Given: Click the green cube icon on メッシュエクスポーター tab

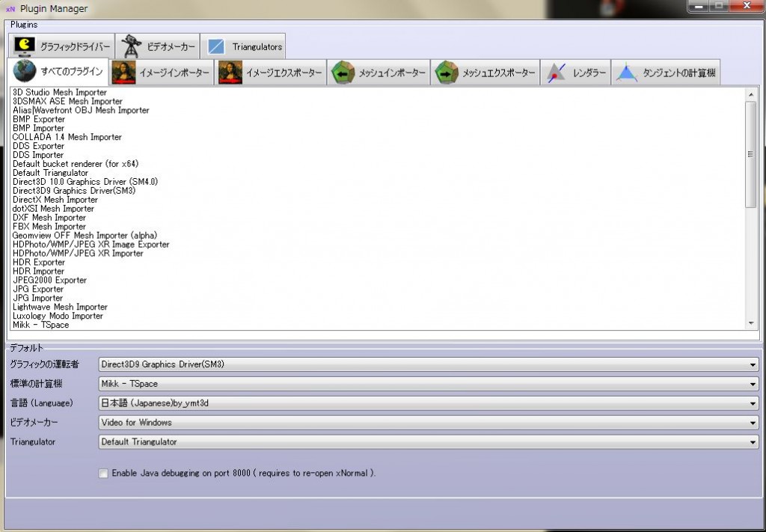Looking at the screenshot, I should 447,72.
